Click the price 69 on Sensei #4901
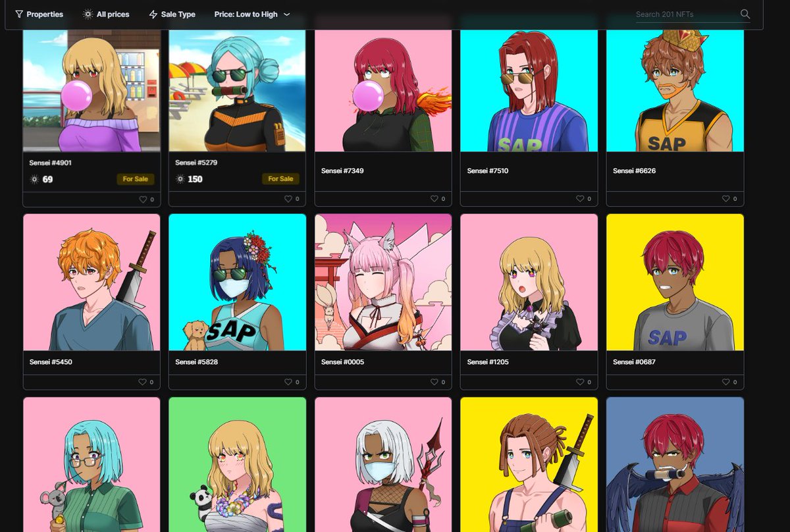This screenshot has height=532, width=790. 47,179
